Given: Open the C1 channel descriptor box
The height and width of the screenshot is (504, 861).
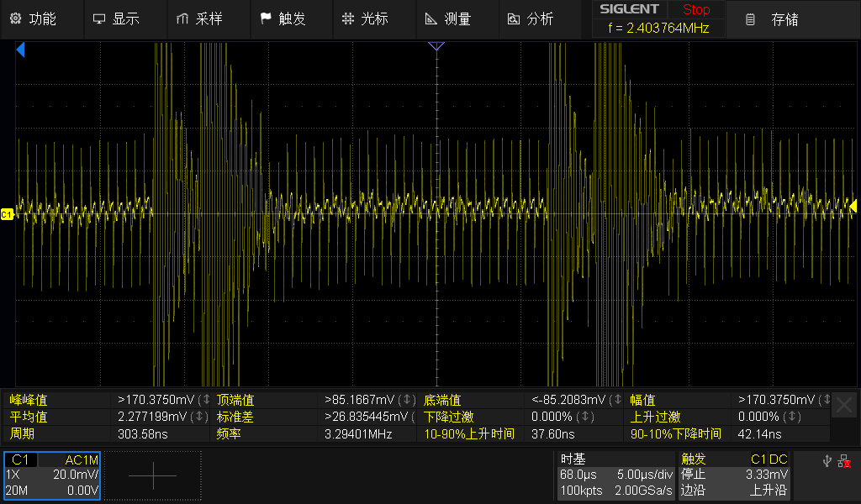Looking at the screenshot, I should coord(52,475).
